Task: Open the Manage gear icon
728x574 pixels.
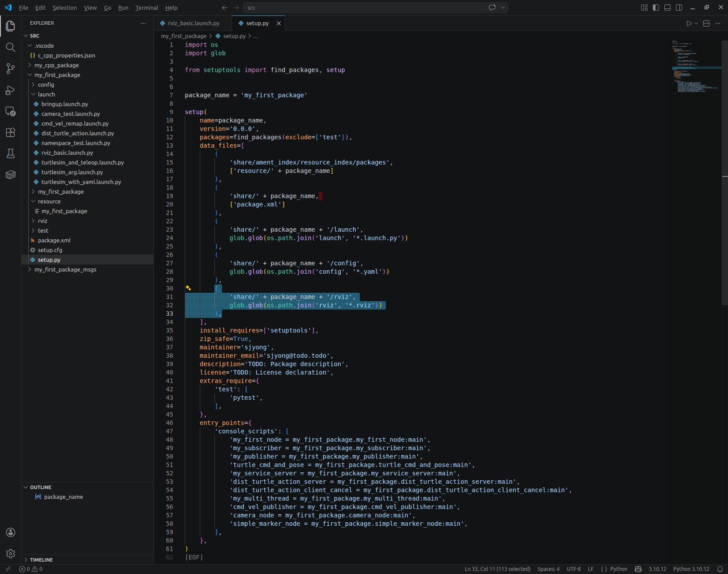Action: click(x=11, y=554)
